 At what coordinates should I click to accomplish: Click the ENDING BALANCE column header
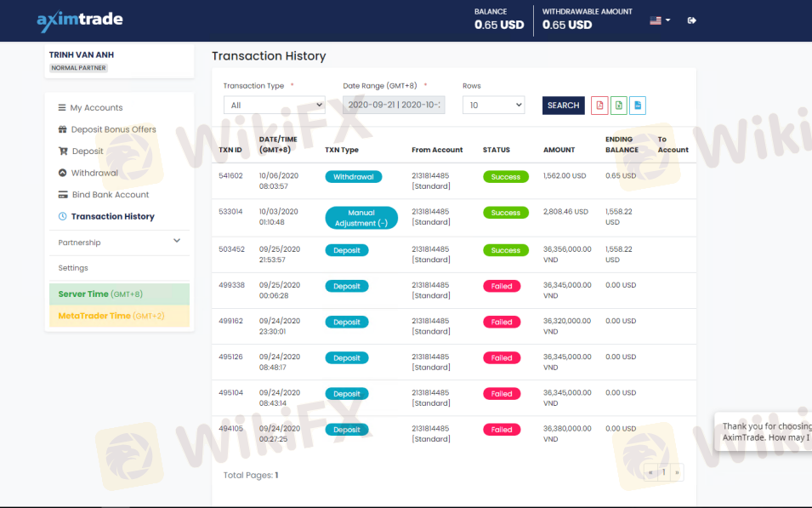point(622,145)
